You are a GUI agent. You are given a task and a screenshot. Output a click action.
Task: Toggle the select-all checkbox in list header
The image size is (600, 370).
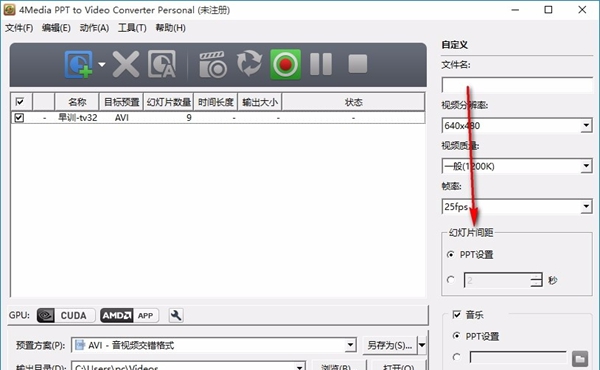(20, 102)
